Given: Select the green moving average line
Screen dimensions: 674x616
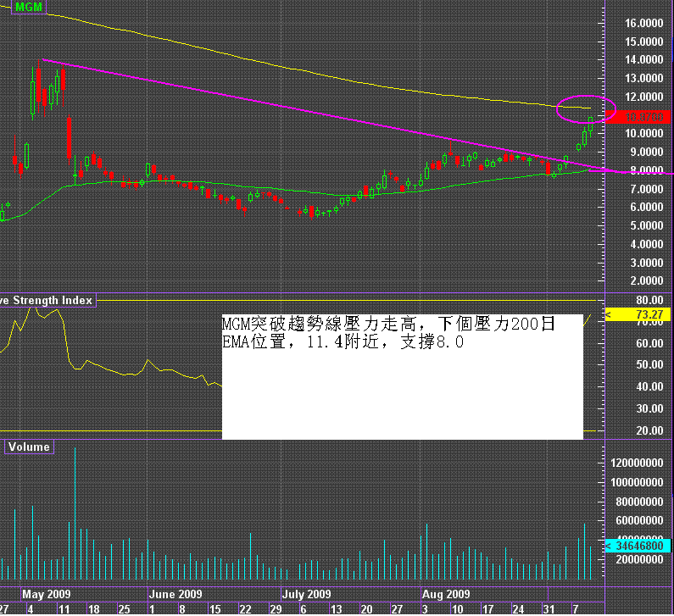Looking at the screenshot, I should (254, 188).
